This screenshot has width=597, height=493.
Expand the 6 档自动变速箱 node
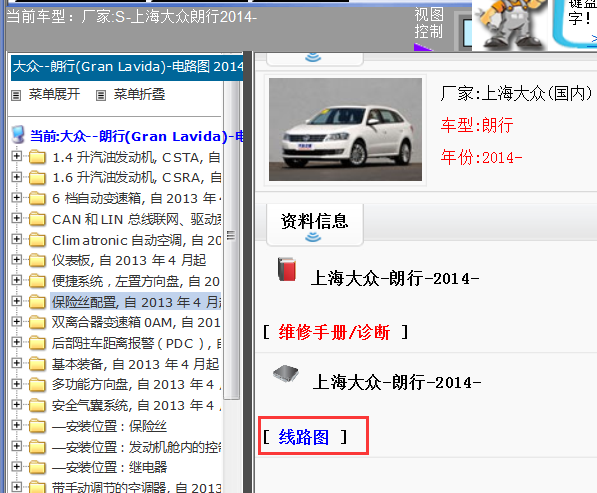click(x=16, y=197)
